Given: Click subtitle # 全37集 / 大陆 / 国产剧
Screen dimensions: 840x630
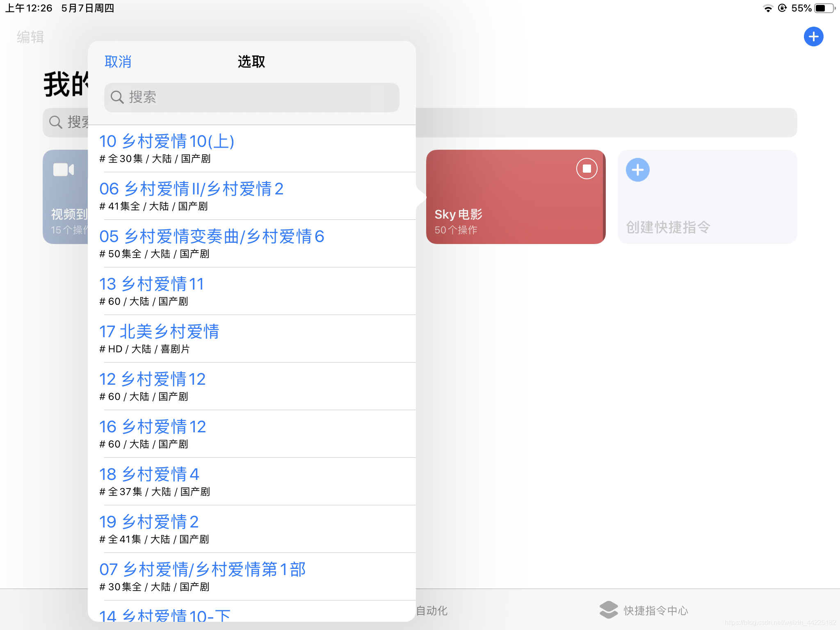Looking at the screenshot, I should [155, 492].
